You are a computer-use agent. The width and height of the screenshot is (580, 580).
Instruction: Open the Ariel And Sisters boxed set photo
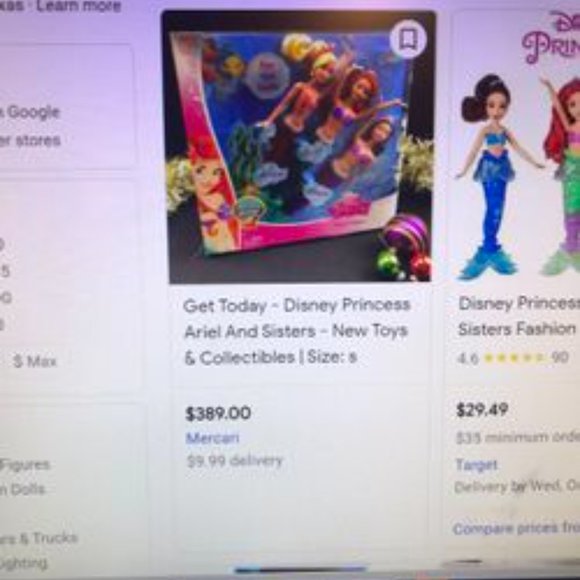300,147
